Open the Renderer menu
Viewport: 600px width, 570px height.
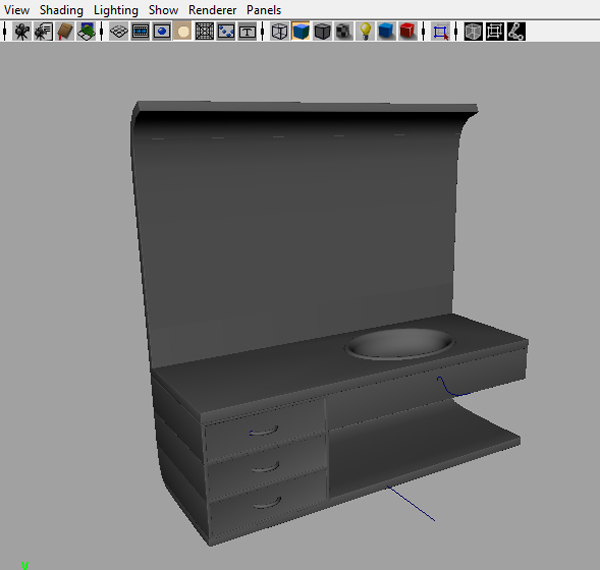pyautogui.click(x=212, y=10)
